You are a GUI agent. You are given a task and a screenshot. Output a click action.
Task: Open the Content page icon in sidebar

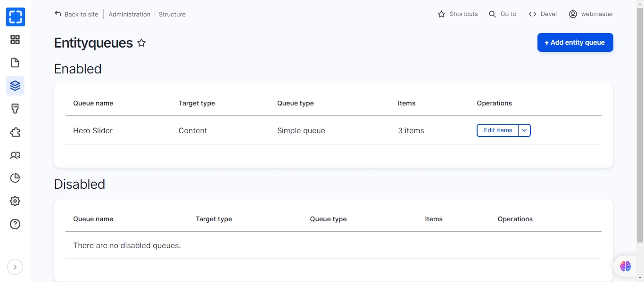click(15, 63)
